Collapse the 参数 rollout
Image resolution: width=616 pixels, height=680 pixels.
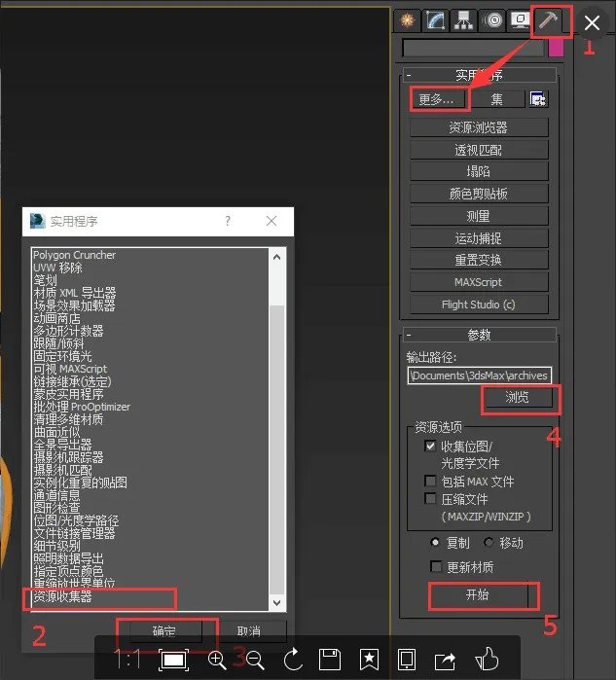[480, 335]
